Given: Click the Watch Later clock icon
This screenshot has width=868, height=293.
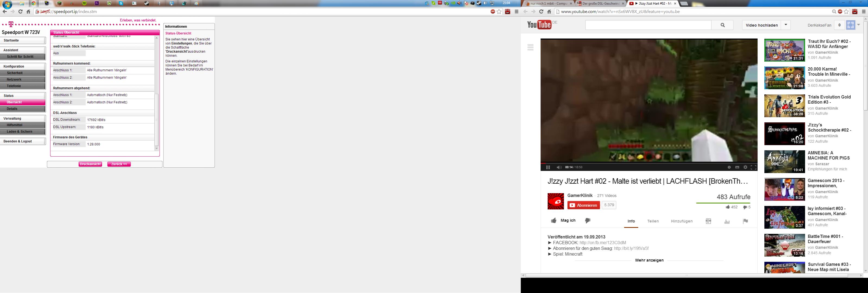Looking at the screenshot, I should [x=729, y=167].
